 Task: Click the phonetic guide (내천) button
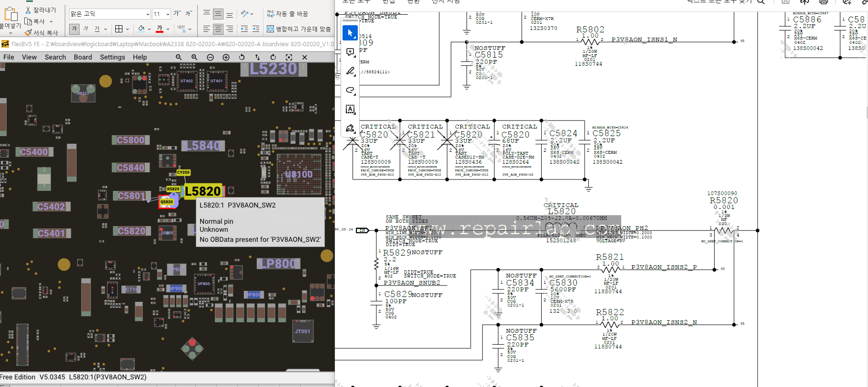(x=181, y=29)
